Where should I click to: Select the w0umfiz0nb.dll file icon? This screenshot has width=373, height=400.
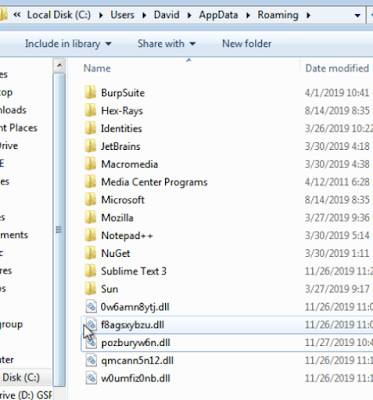91,378
